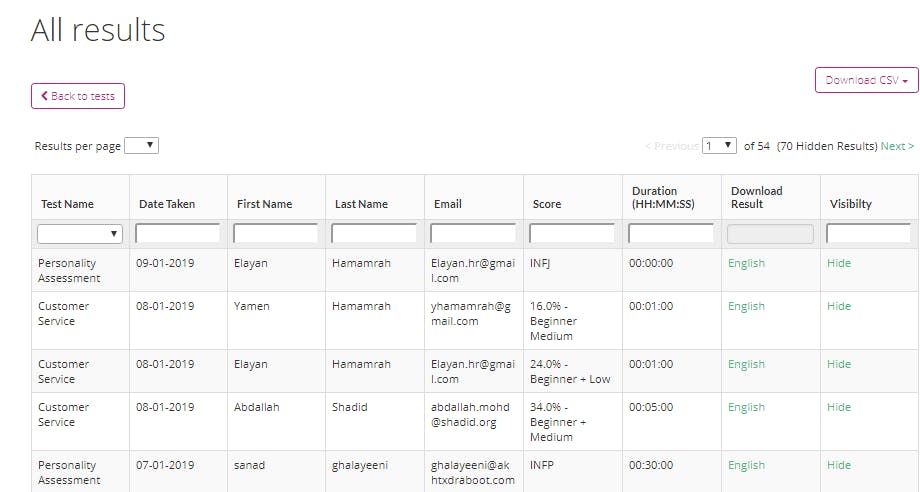Click the Duration filter field
Viewport: 920px width, 492px height.
(x=671, y=234)
